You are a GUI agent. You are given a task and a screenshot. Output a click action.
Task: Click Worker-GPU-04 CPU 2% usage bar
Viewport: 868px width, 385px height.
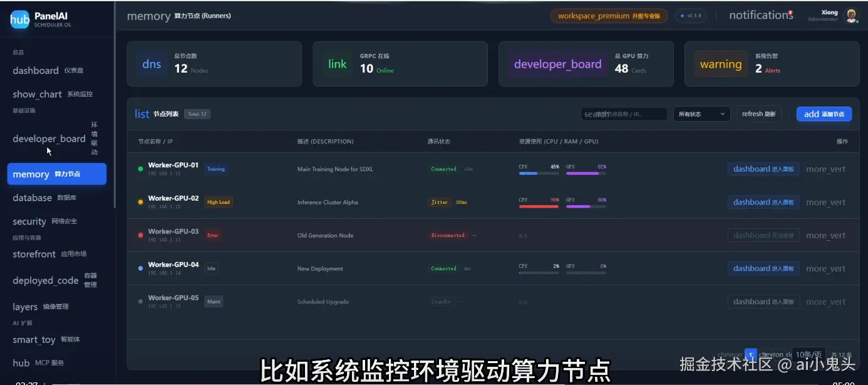click(x=539, y=273)
